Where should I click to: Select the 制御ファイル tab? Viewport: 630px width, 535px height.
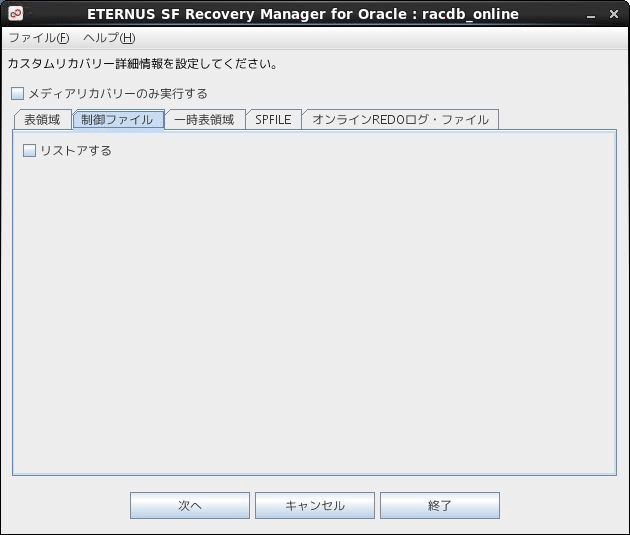click(x=118, y=120)
